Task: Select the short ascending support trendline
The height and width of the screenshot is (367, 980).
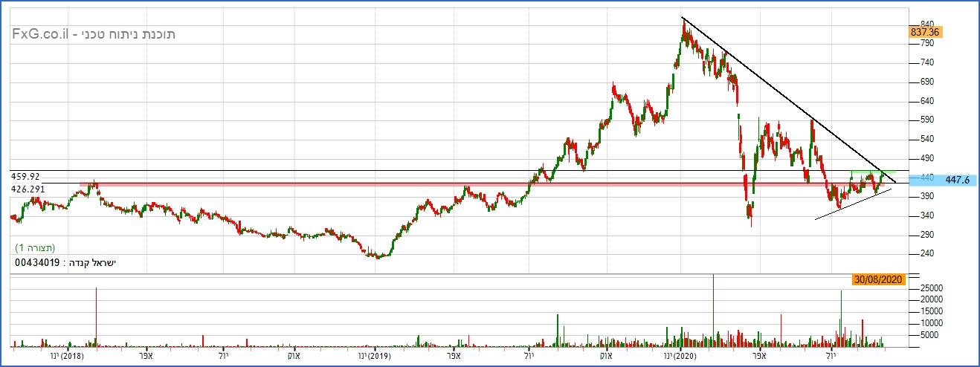Action: click(853, 204)
